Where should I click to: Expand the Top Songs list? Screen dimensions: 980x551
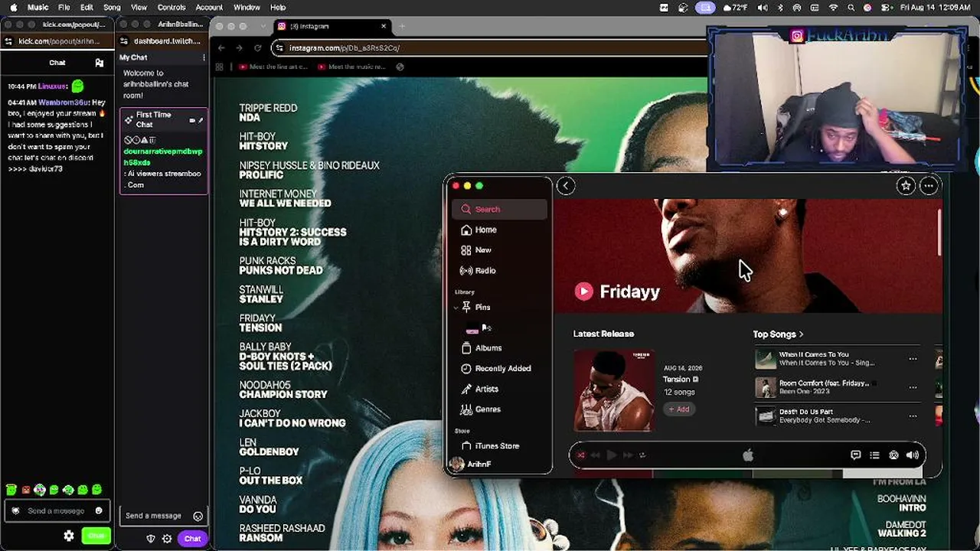click(778, 334)
